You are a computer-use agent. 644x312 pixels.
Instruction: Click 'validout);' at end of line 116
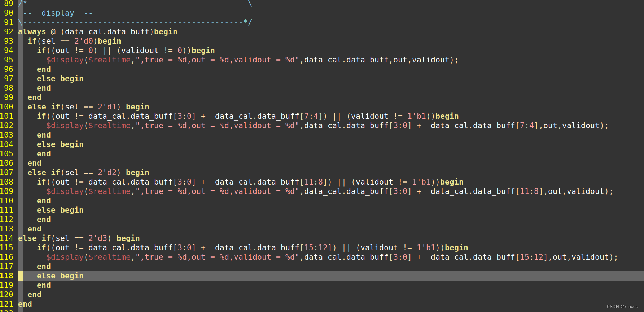click(595, 257)
